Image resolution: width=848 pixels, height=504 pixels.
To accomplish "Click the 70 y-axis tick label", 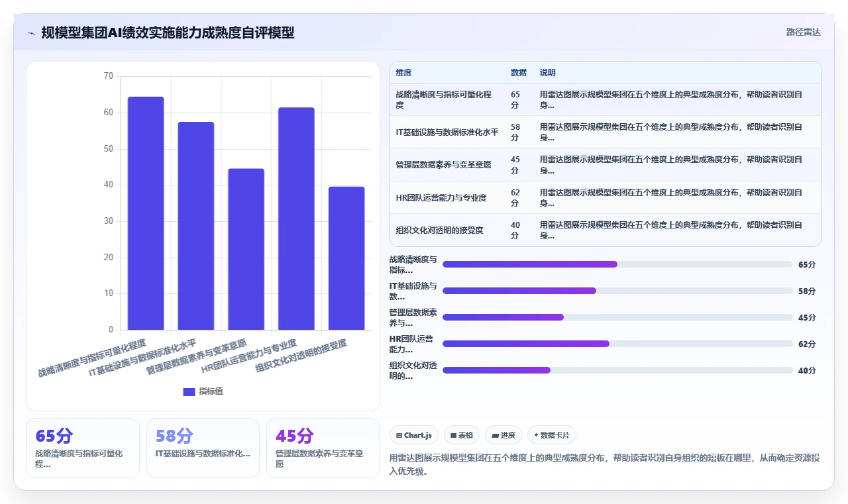I will [109, 76].
